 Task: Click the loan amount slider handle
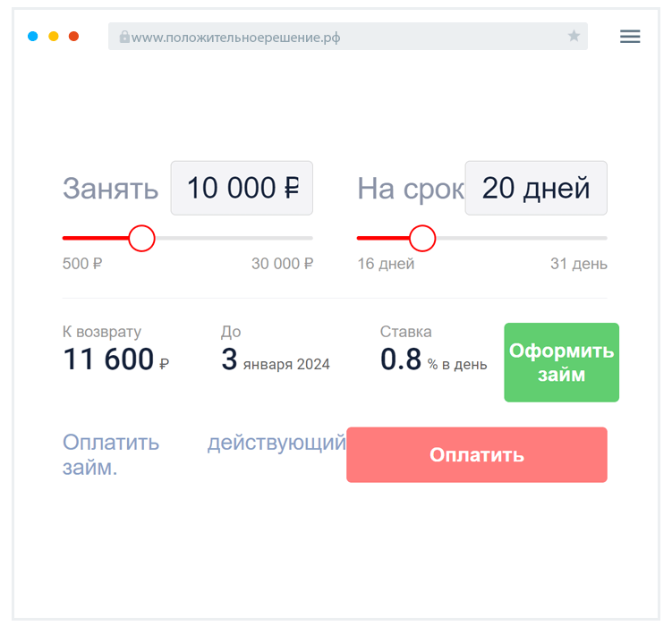[x=141, y=238]
